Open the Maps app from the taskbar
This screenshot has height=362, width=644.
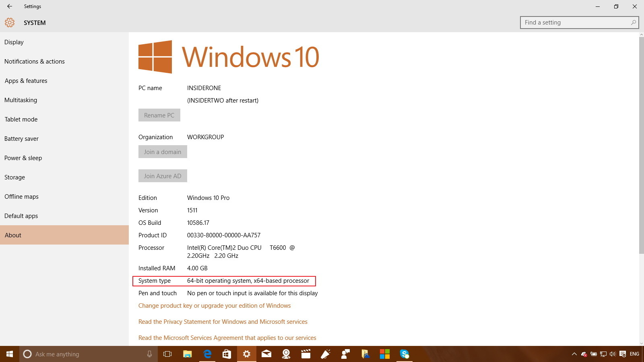coord(286,354)
